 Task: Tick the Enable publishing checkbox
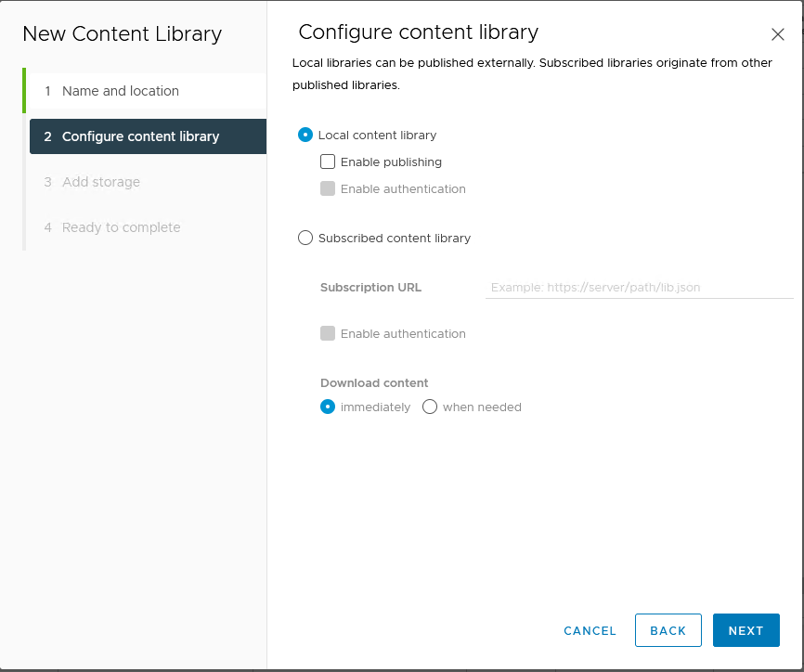click(x=328, y=162)
